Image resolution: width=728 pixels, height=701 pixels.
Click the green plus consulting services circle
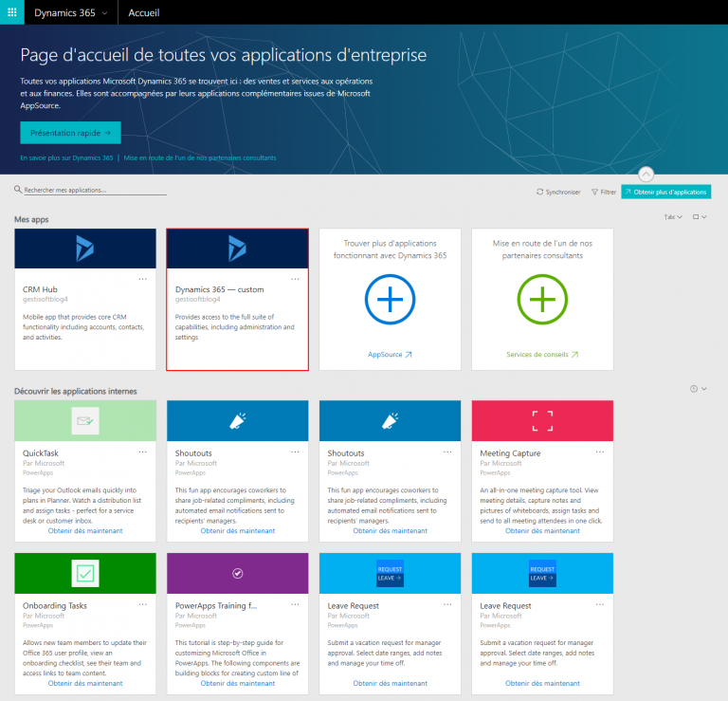pos(542,299)
